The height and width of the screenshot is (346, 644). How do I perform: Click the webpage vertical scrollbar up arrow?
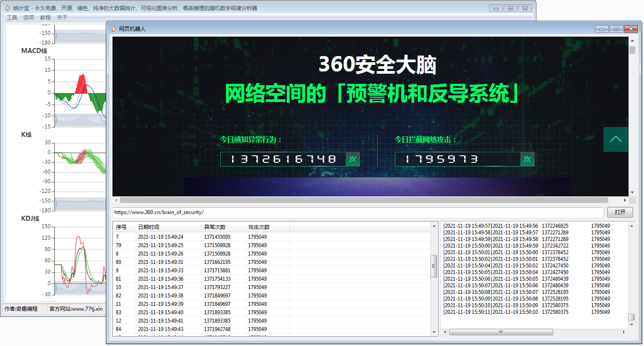[632, 41]
